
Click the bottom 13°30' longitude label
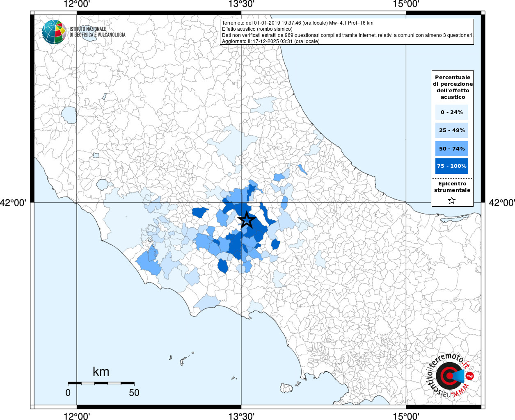point(241,416)
